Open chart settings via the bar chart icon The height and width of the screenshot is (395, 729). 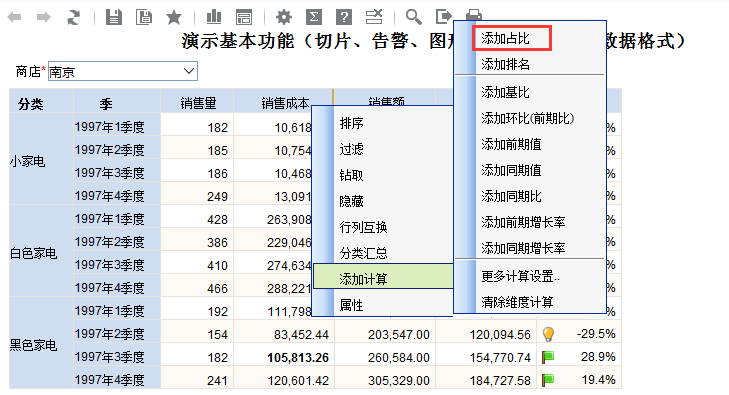pyautogui.click(x=214, y=17)
